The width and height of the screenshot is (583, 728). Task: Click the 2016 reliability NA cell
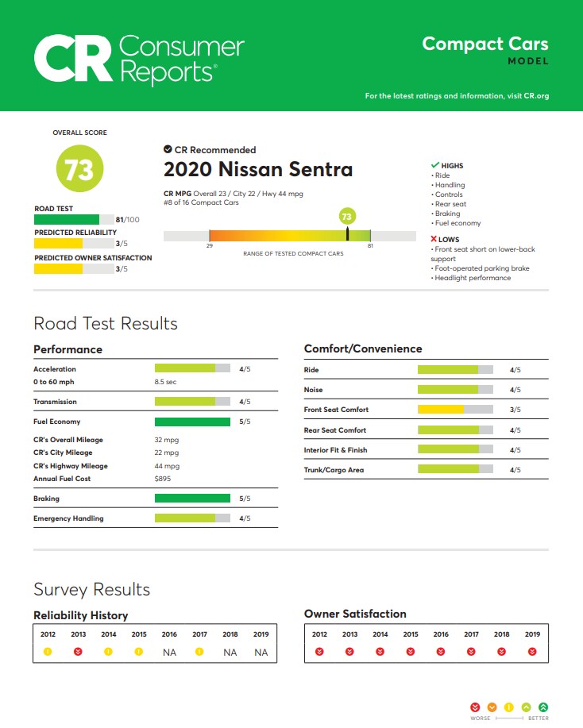[169, 653]
